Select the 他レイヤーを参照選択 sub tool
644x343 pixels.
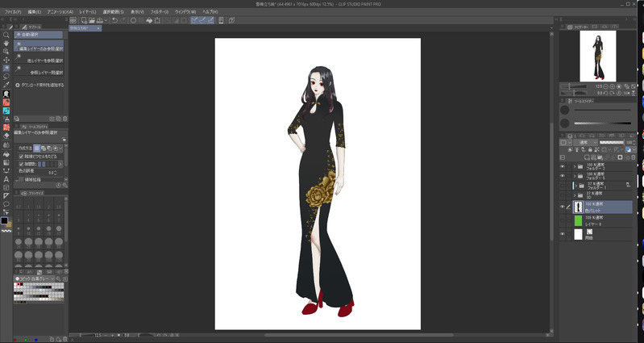[39, 58]
